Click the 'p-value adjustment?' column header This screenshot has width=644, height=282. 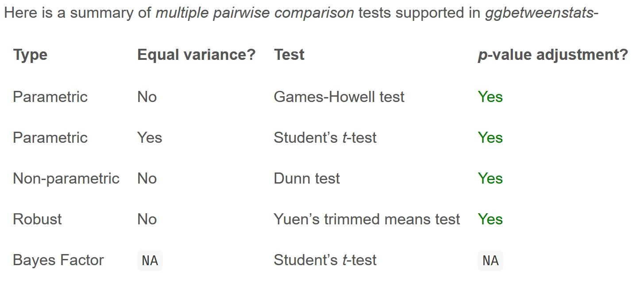(x=552, y=55)
